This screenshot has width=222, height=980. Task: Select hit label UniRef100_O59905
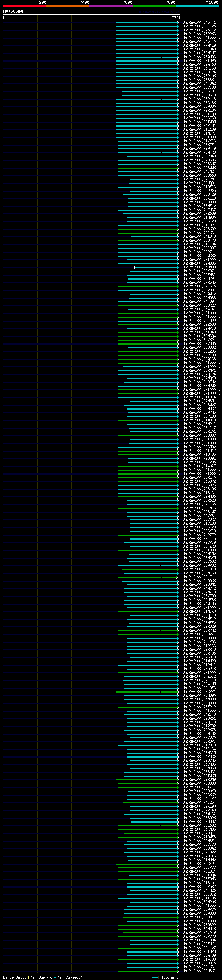tap(199, 191)
